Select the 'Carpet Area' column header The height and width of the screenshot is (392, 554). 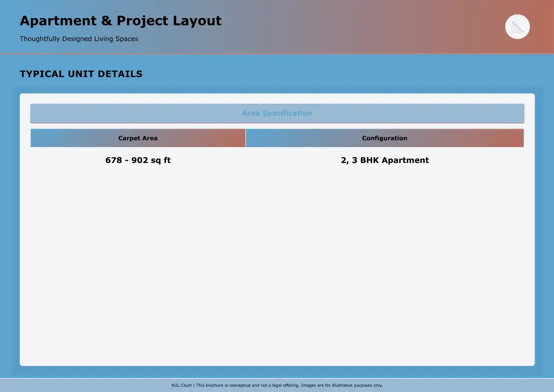[138, 138]
